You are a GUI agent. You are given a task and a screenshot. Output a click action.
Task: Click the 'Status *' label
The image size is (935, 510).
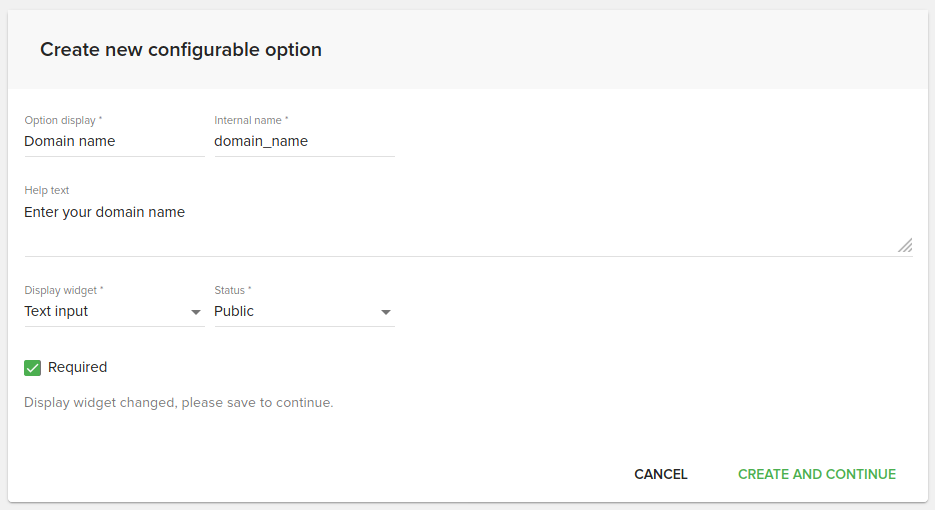click(x=233, y=291)
